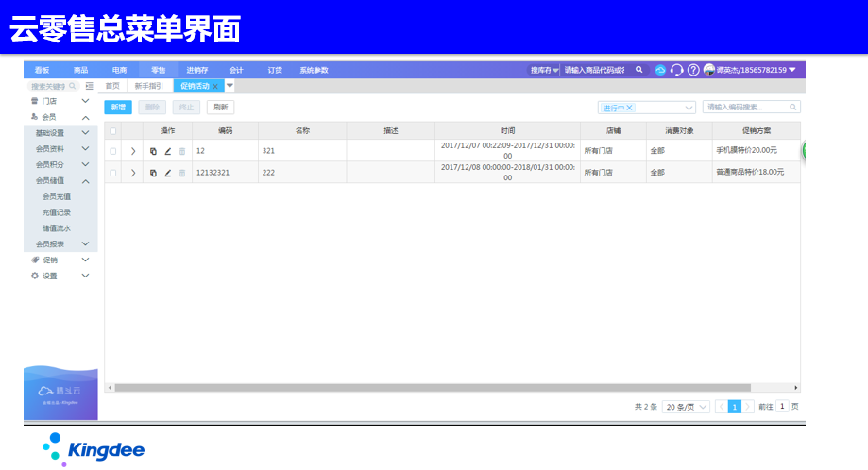Check the checkbox for row 12
Screen dimensions: 868x470
pyautogui.click(x=113, y=150)
